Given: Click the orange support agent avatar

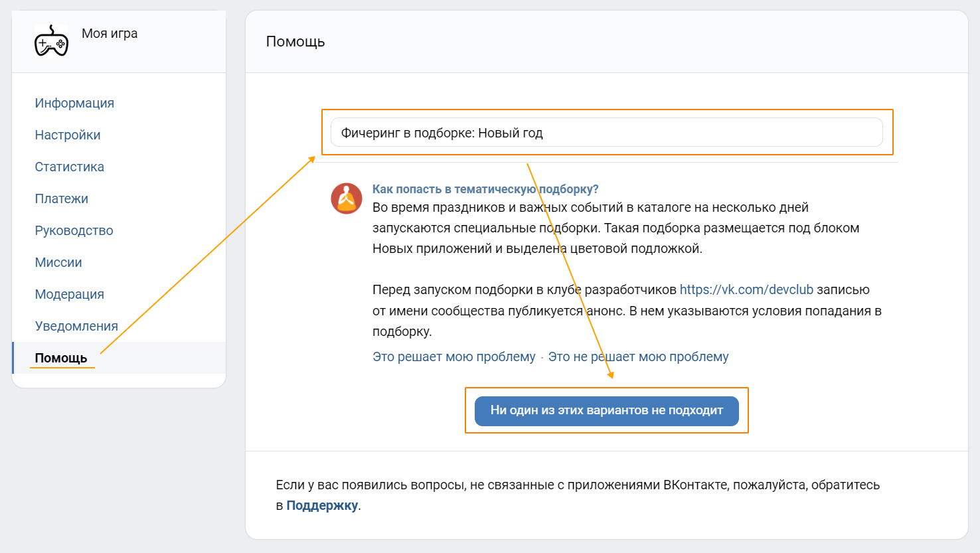Looking at the screenshot, I should click(346, 198).
